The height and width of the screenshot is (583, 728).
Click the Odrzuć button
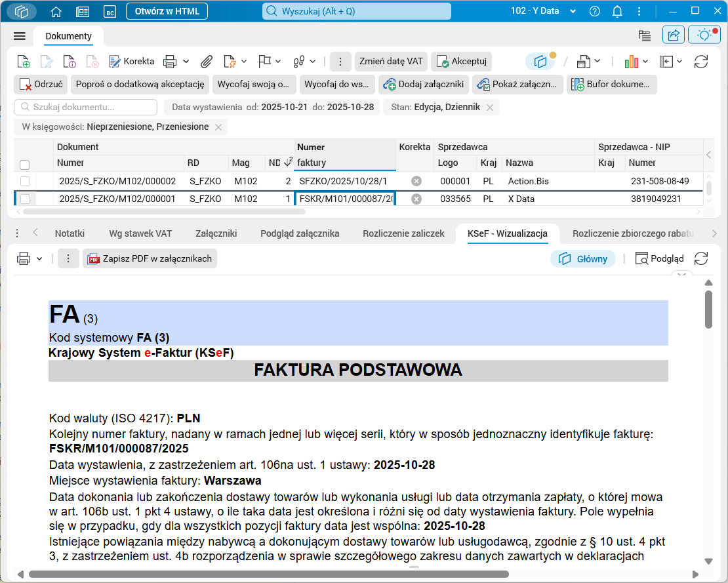point(41,85)
